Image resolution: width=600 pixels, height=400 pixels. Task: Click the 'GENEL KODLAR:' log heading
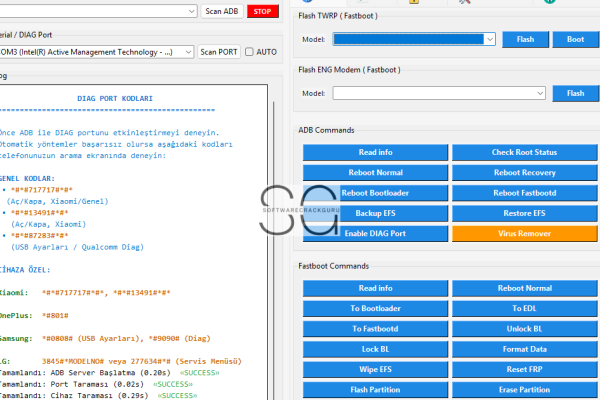point(27,178)
